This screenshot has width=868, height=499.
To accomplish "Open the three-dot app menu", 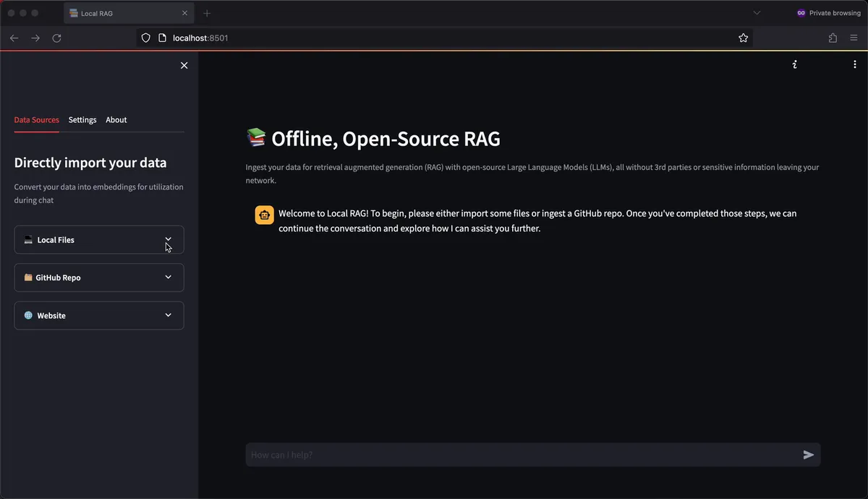I will pyautogui.click(x=854, y=64).
